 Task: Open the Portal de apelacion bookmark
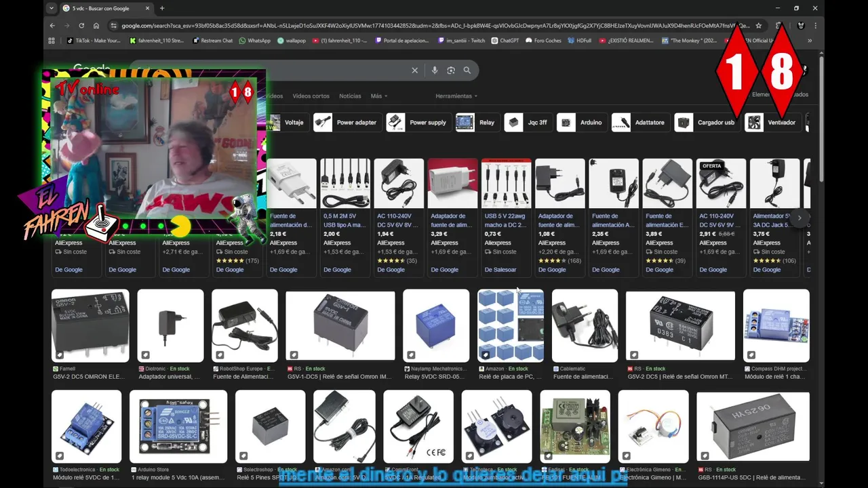402,41
